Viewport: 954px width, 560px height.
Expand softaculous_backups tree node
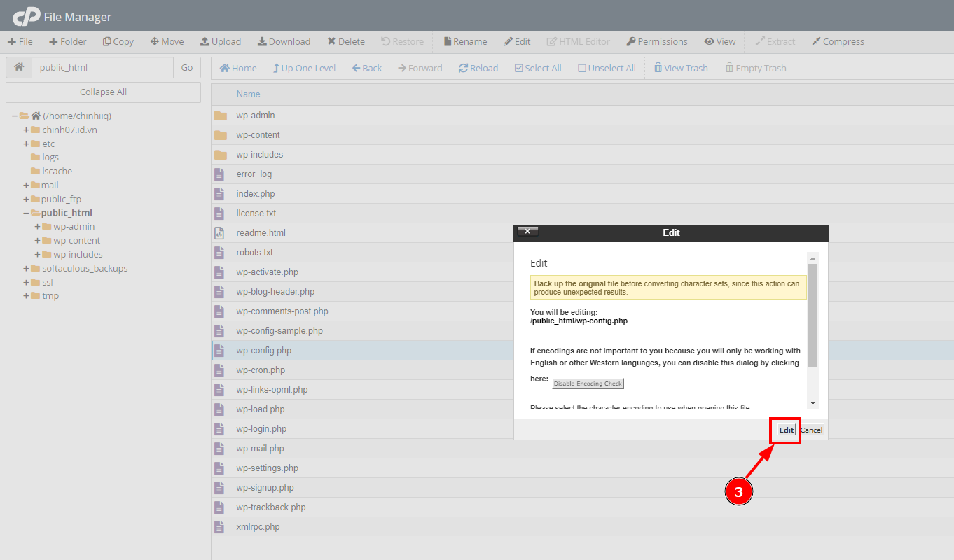click(x=26, y=268)
